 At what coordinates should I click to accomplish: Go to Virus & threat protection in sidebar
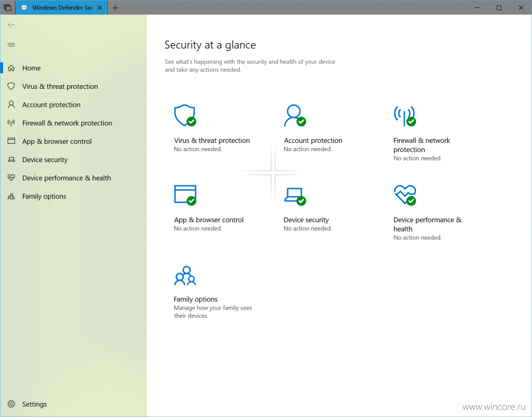click(73, 86)
